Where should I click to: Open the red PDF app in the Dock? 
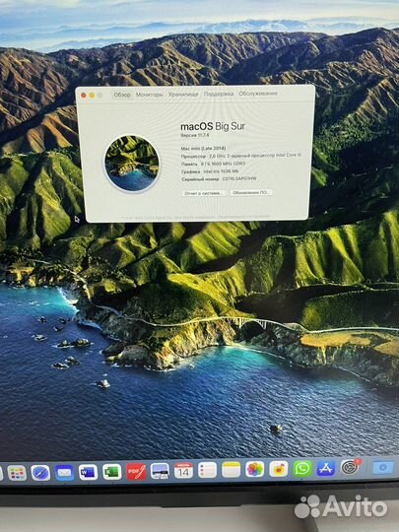136,472
